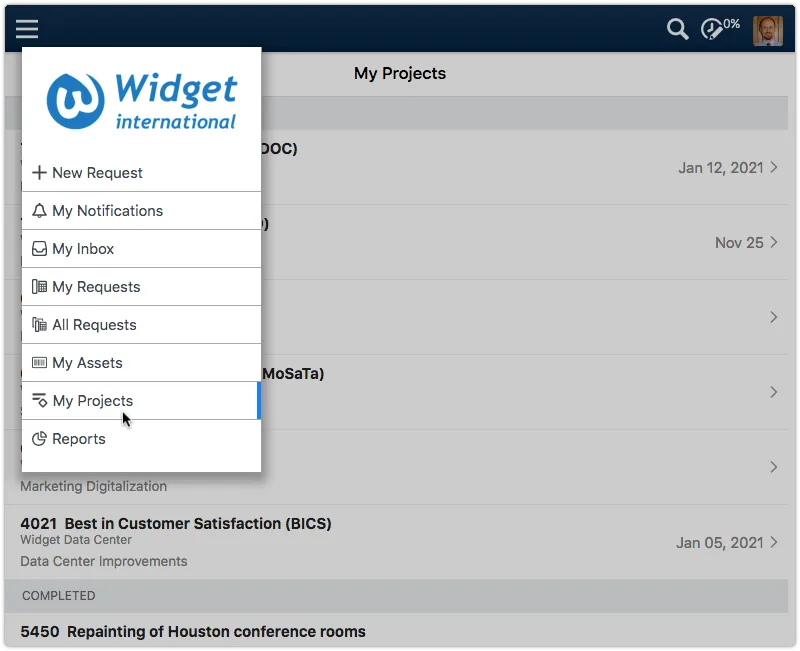The image size is (800, 651).
Task: Open My Inbox
Action: click(82, 248)
